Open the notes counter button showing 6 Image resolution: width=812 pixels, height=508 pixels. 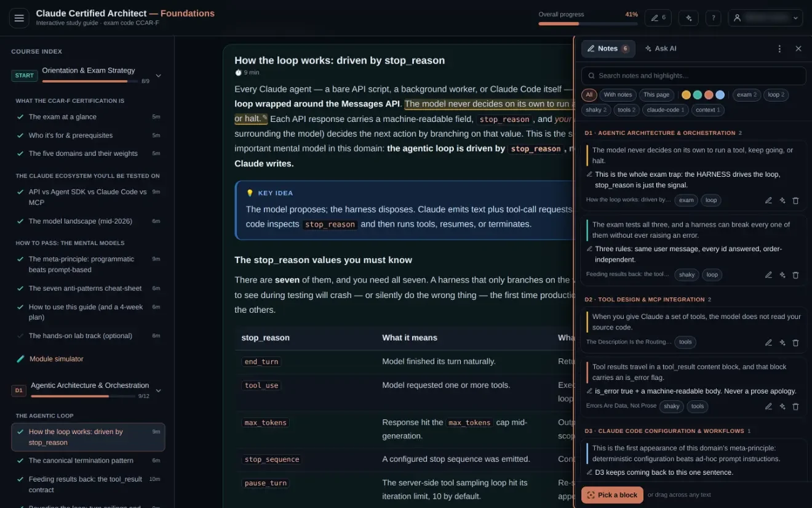(658, 18)
